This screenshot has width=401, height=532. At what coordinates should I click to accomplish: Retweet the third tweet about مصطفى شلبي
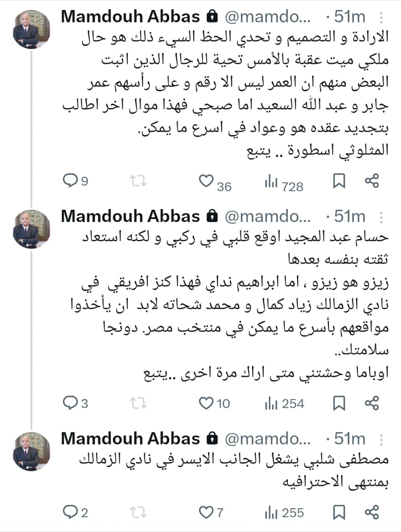(x=138, y=512)
